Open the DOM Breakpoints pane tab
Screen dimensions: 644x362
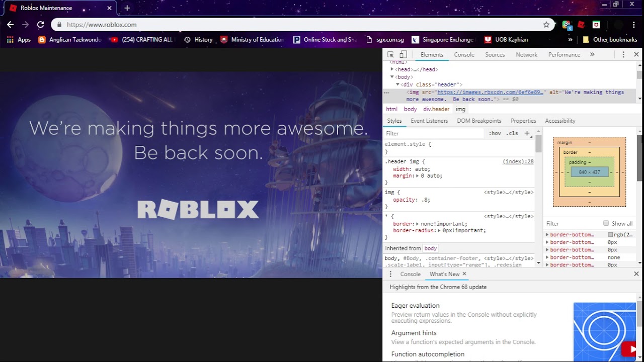tap(479, 121)
